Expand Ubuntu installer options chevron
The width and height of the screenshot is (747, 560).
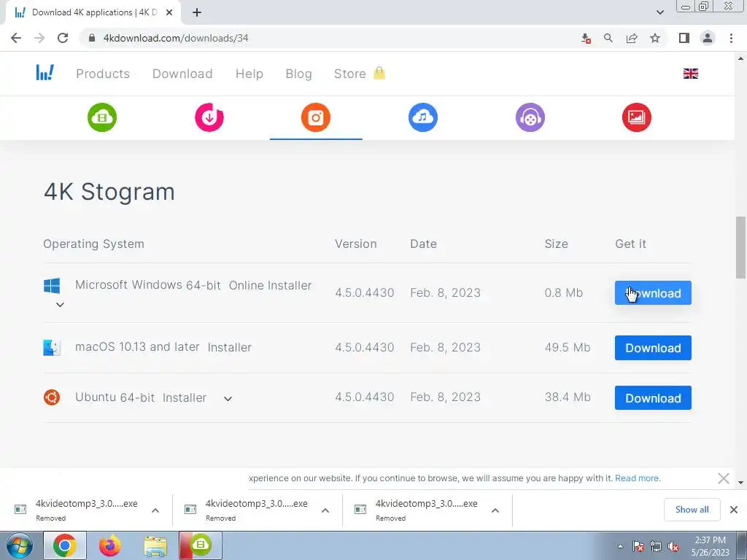pos(228,399)
